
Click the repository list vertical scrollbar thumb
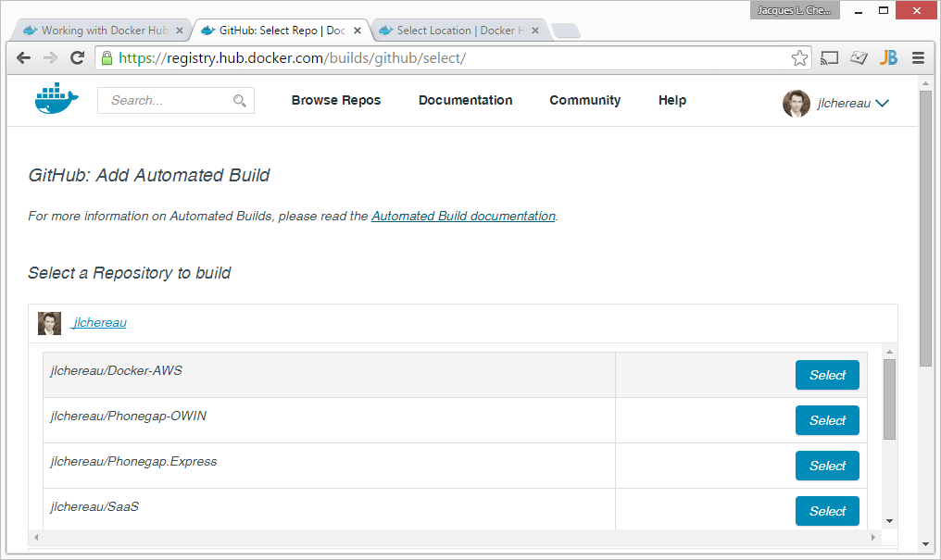click(x=889, y=399)
